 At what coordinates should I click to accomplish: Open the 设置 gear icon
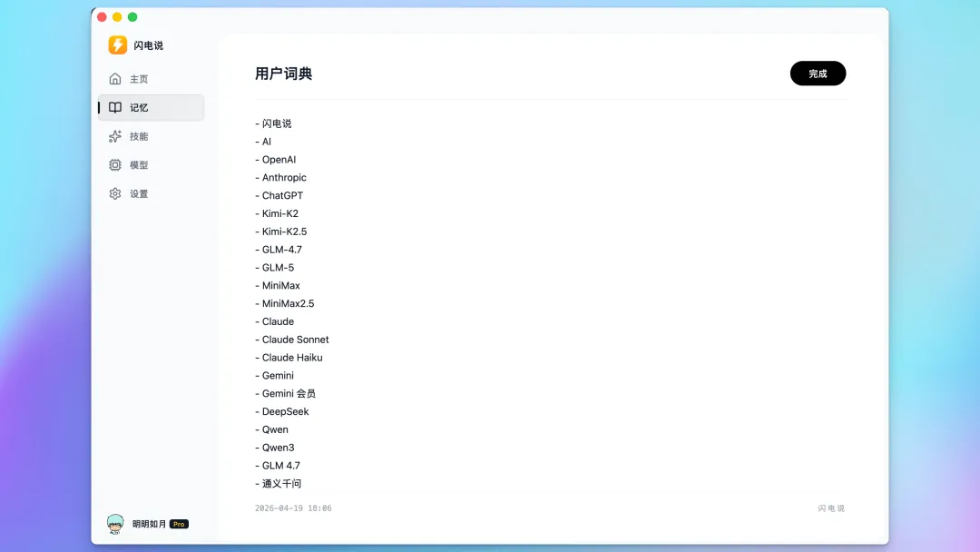(115, 193)
